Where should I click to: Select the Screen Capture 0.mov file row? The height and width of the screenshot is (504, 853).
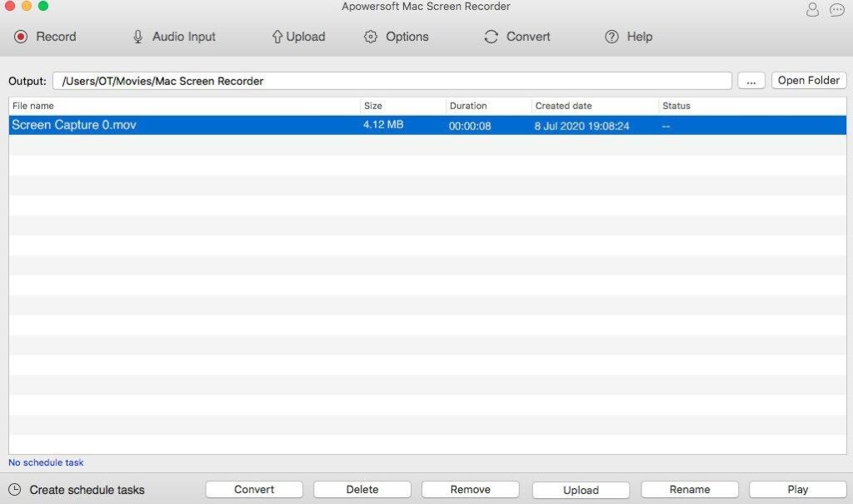point(427,125)
